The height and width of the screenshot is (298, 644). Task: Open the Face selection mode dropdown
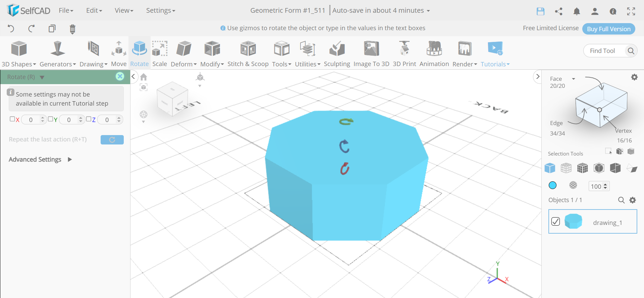coord(574,79)
